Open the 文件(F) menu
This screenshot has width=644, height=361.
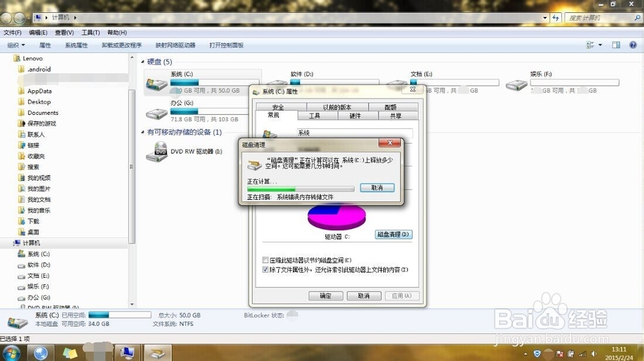[x=12, y=32]
